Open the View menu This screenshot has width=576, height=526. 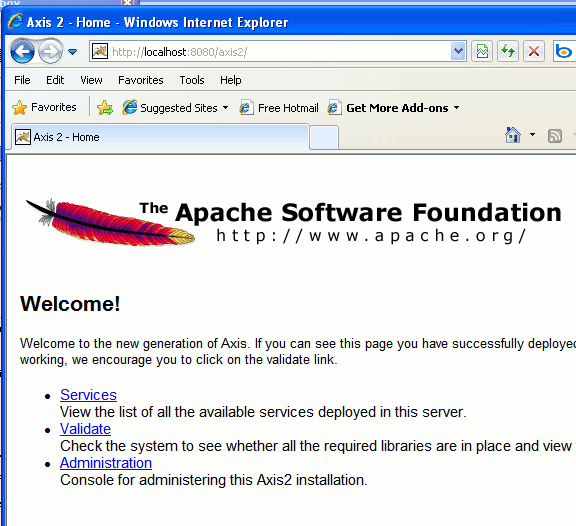pos(91,80)
